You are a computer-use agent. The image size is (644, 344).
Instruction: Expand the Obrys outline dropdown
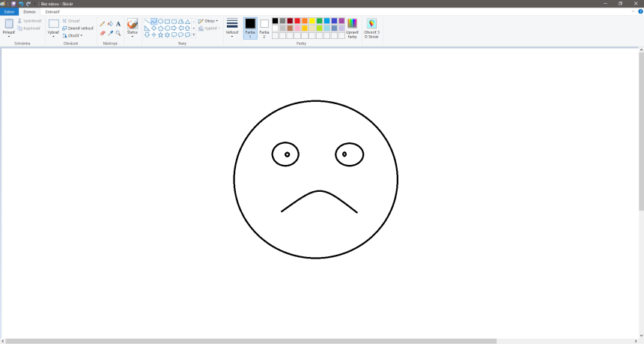209,21
